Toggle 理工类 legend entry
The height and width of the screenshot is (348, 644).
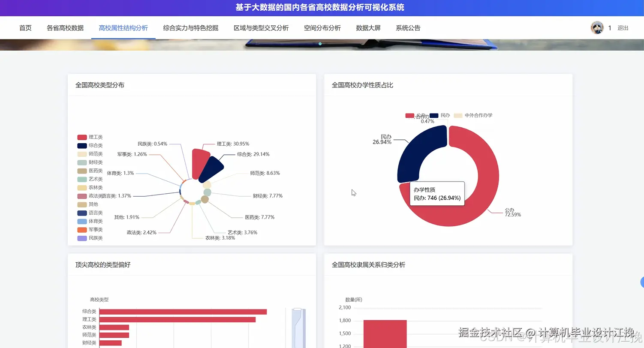(x=90, y=137)
